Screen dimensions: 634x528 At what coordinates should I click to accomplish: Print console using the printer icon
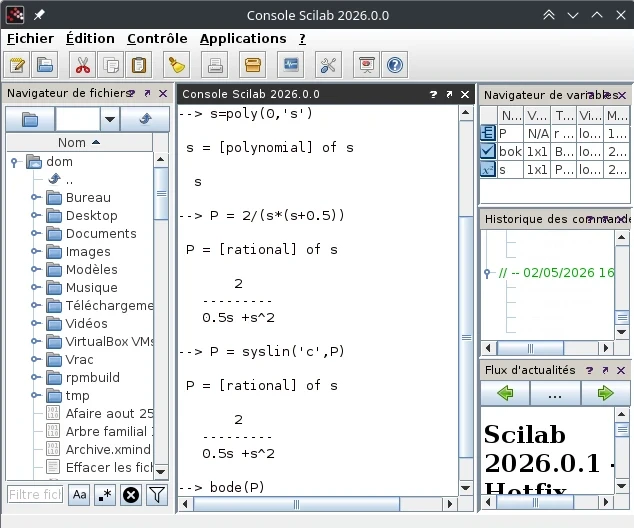click(215, 65)
